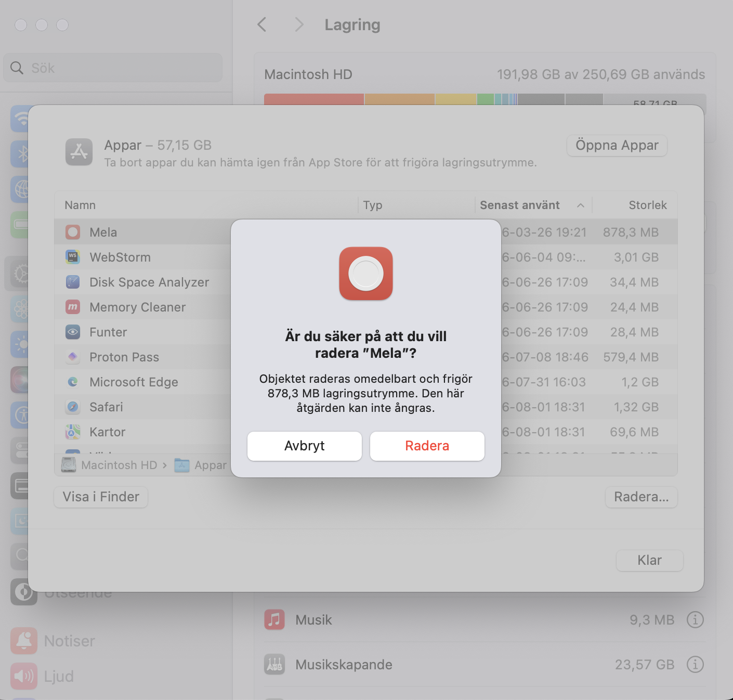
Task: Click Macintosh HD in the path bar
Action: [119, 465]
